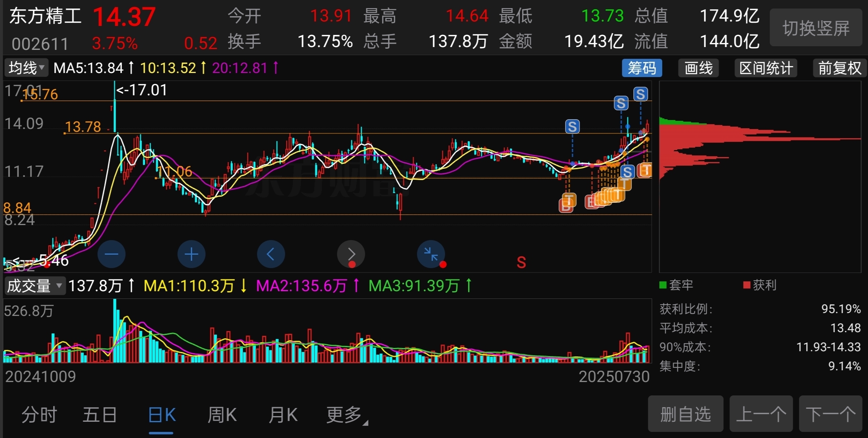This screenshot has width=868, height=438.
Task: Tap the 最高 14.64 value
Action: pos(467,16)
